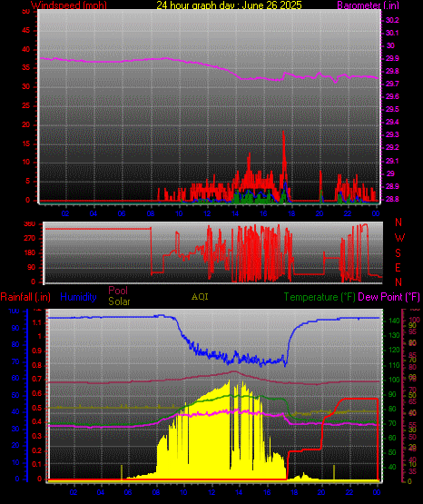Click the "24 hour graph day : June 26 2025" title

pos(229,5)
